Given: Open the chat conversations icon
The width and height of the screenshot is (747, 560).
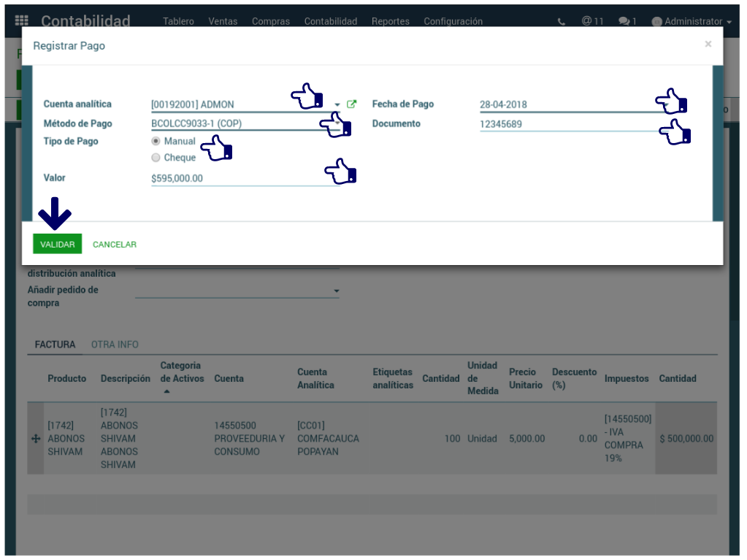Looking at the screenshot, I should 627,22.
